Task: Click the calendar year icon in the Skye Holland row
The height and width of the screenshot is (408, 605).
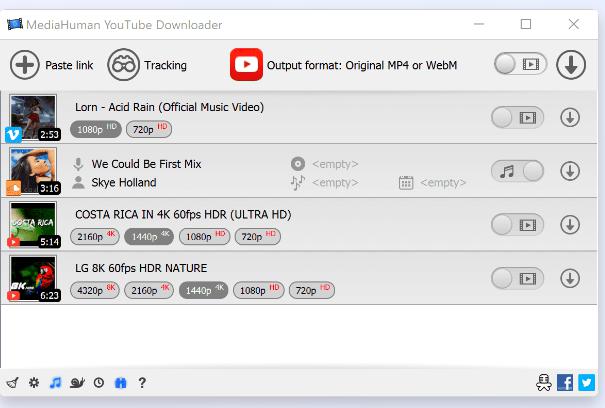Action: point(406,183)
